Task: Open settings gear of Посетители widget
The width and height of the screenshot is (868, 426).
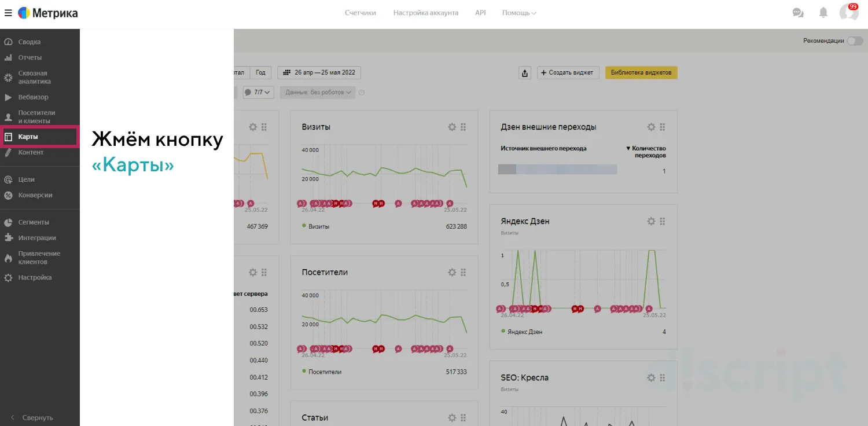Action: point(452,272)
